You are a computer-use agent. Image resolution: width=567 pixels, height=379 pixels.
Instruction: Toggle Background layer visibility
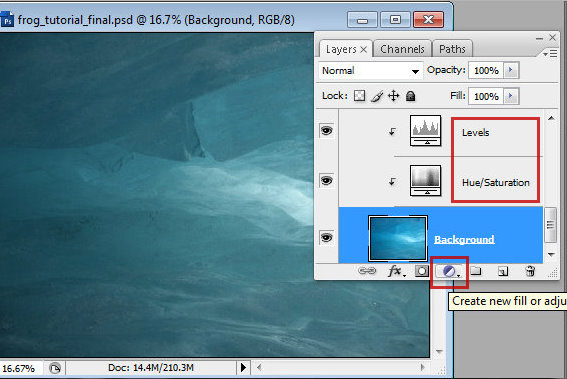click(x=327, y=238)
